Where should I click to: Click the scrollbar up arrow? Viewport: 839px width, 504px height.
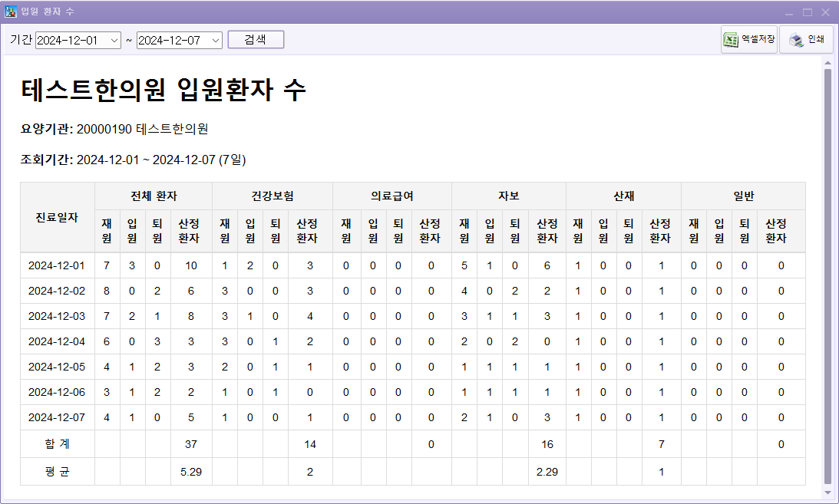point(827,62)
